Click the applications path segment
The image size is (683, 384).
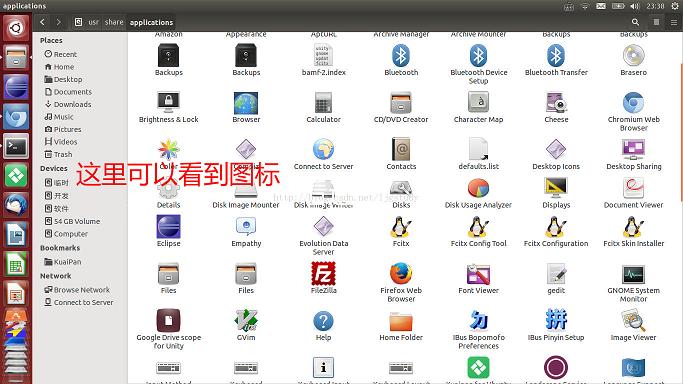point(151,22)
